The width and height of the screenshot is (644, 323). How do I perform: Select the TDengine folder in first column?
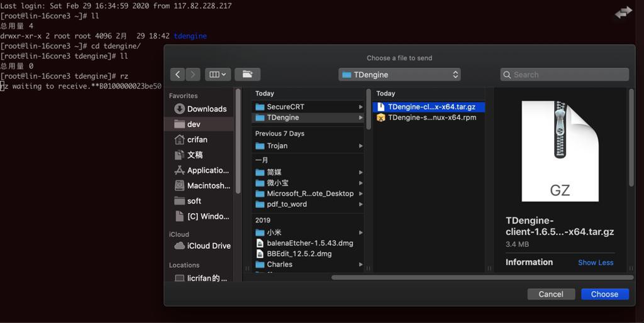pyautogui.click(x=307, y=118)
